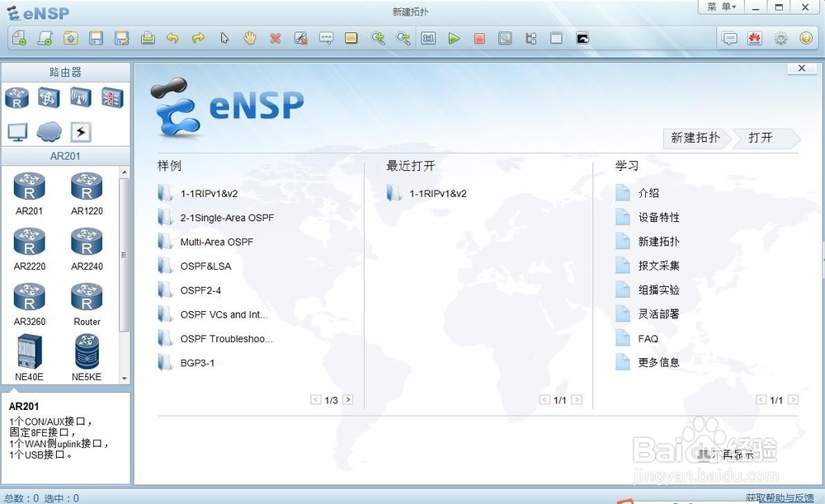The width and height of the screenshot is (825, 504).
Task: Click the 1:1 fit screen icon
Action: tap(428, 39)
